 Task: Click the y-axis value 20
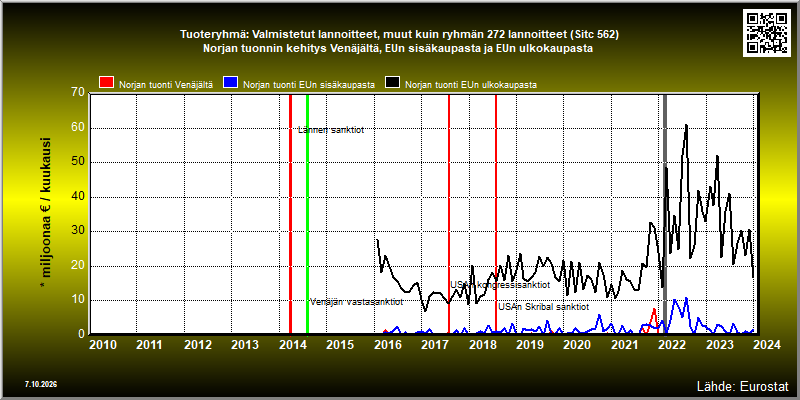[78, 266]
